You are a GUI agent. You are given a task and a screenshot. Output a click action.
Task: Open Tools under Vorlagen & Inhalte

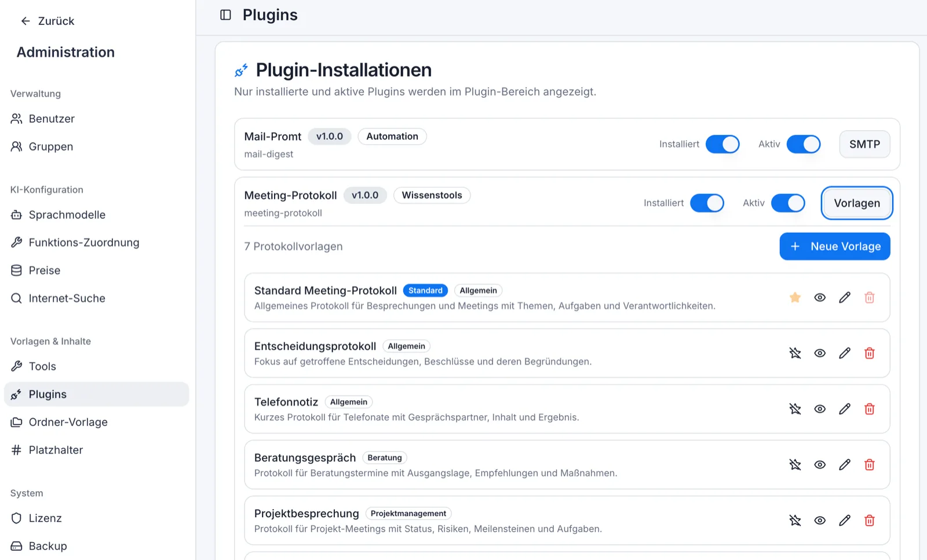(42, 366)
